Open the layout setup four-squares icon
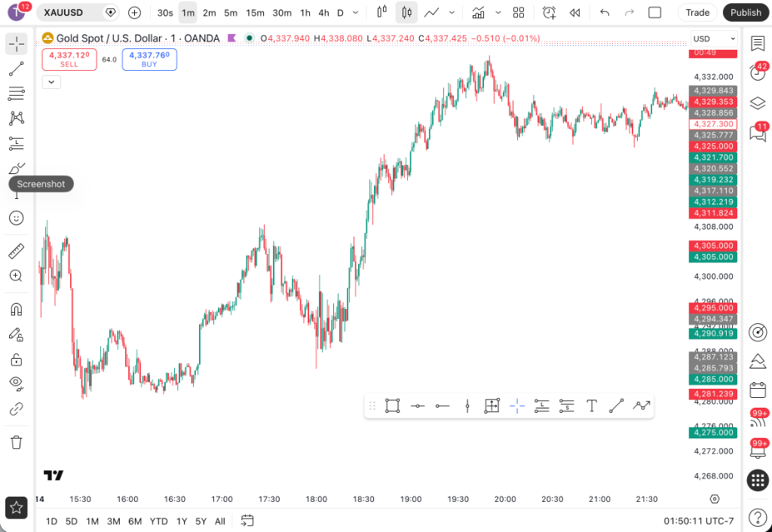Viewport: 772px width, 532px height. point(519,12)
